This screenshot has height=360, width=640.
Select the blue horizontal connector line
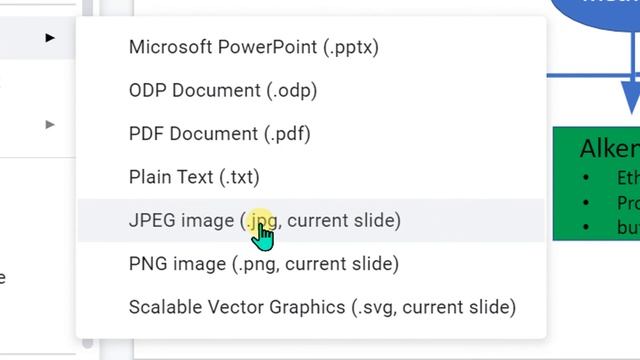tap(588, 75)
